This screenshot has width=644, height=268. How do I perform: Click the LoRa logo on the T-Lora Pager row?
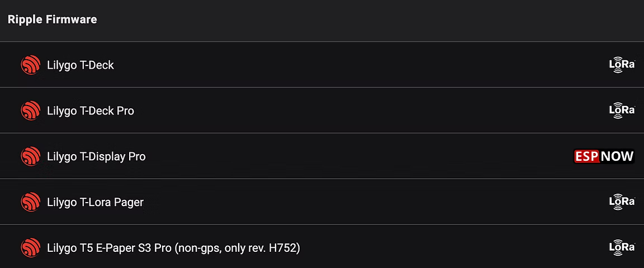[622, 202]
